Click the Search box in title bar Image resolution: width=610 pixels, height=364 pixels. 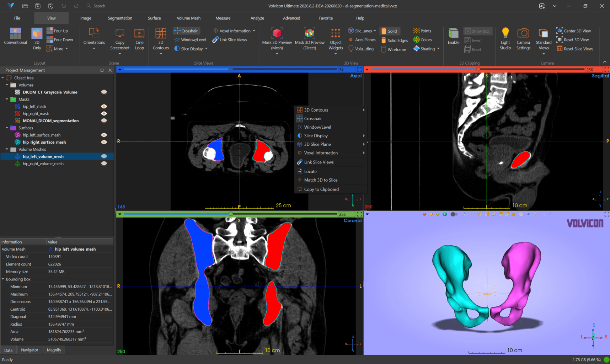tap(99, 6)
